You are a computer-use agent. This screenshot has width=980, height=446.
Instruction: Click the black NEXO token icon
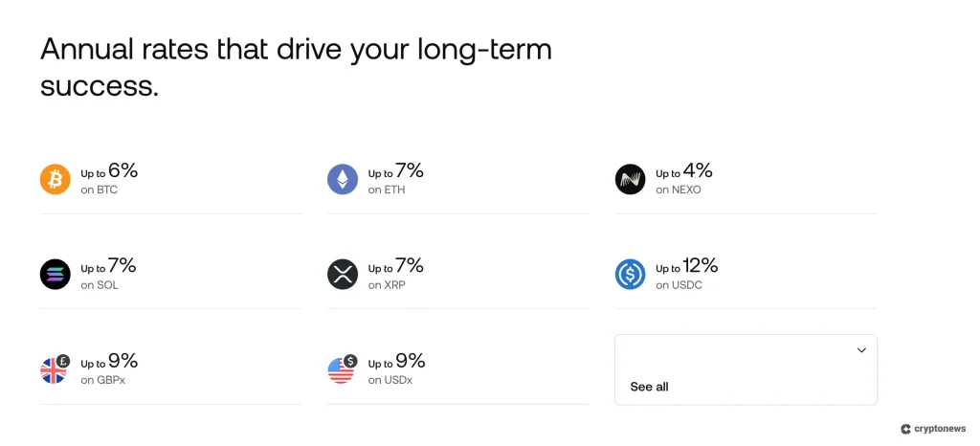tap(630, 179)
